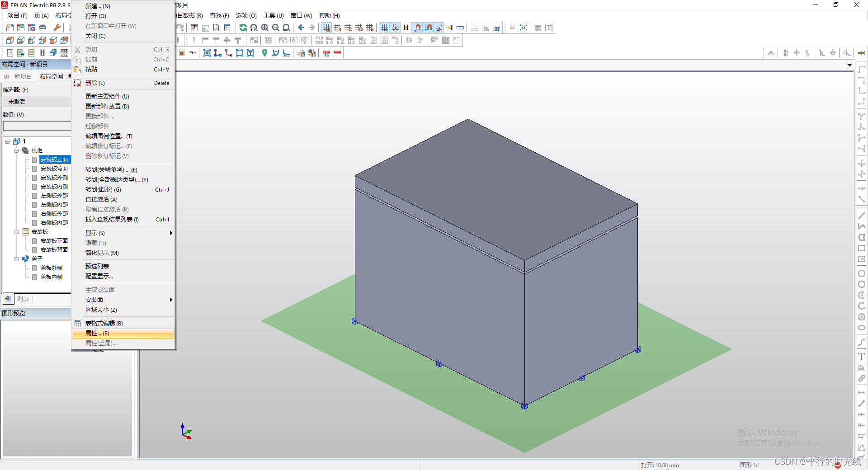Click the 3D block icon in third left toolbar

[53, 53]
